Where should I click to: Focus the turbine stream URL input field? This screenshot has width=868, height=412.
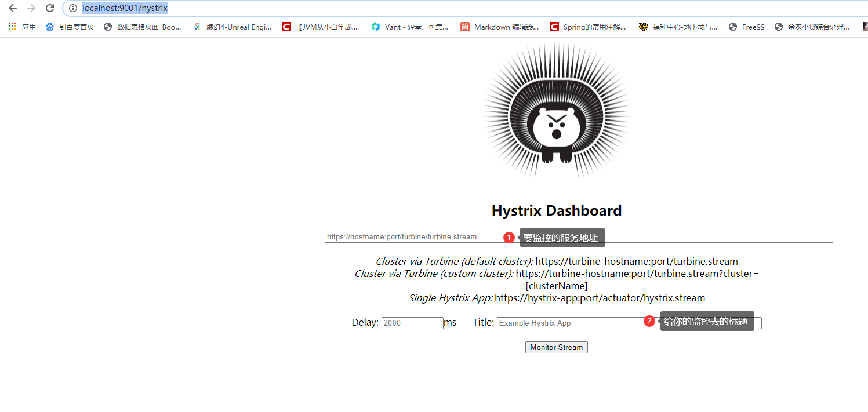coord(579,236)
